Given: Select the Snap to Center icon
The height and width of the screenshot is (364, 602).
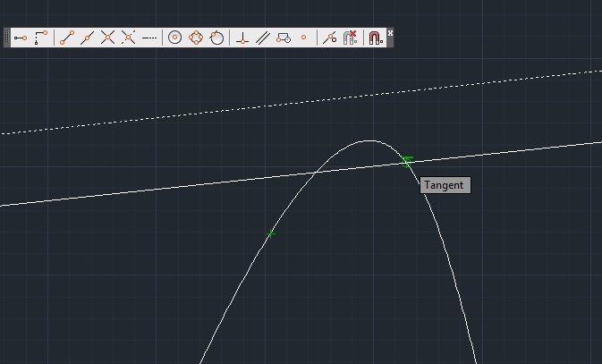Looking at the screenshot, I should coord(175,38).
